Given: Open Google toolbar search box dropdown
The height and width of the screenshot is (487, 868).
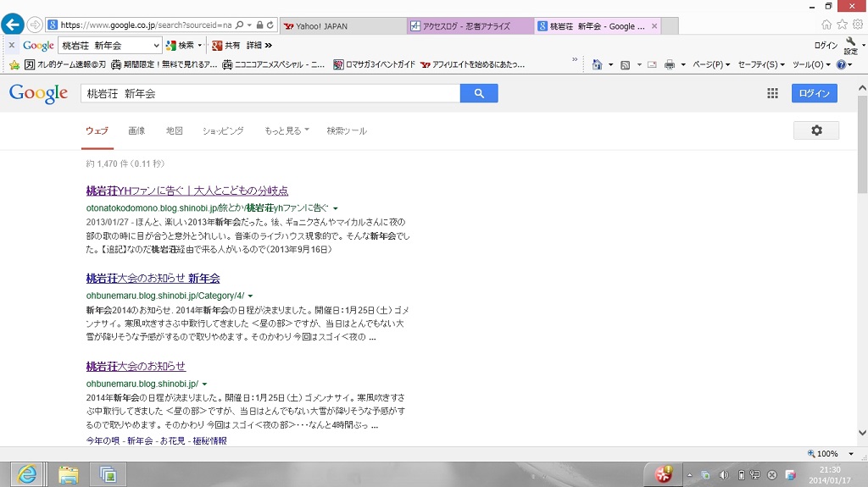Looking at the screenshot, I should point(156,46).
